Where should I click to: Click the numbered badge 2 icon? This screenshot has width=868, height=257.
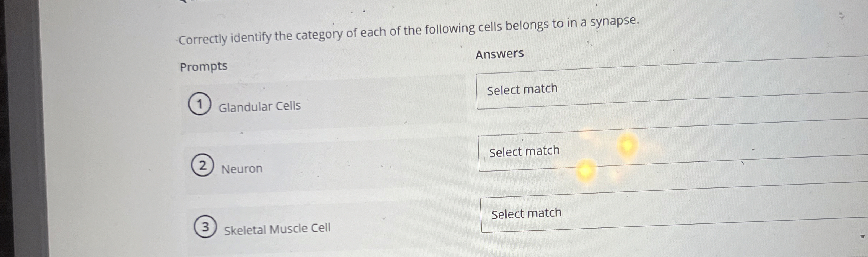[x=202, y=165]
